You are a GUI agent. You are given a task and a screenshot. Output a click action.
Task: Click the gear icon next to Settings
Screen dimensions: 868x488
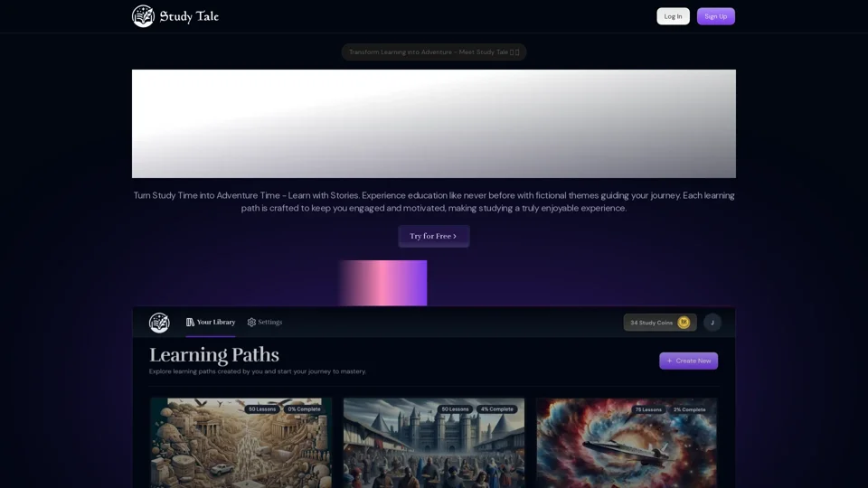click(251, 322)
